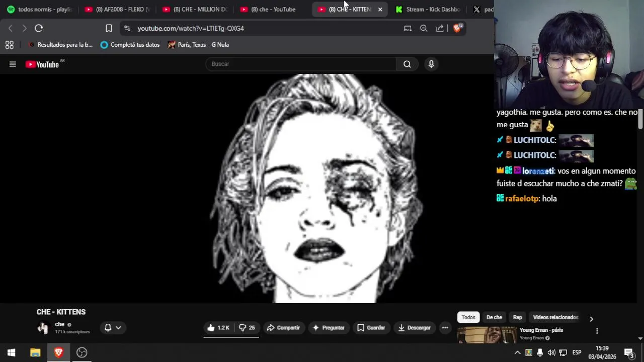This screenshot has width=644, height=362.
Task: Click the chat panel scrollbar
Action: coord(640,119)
